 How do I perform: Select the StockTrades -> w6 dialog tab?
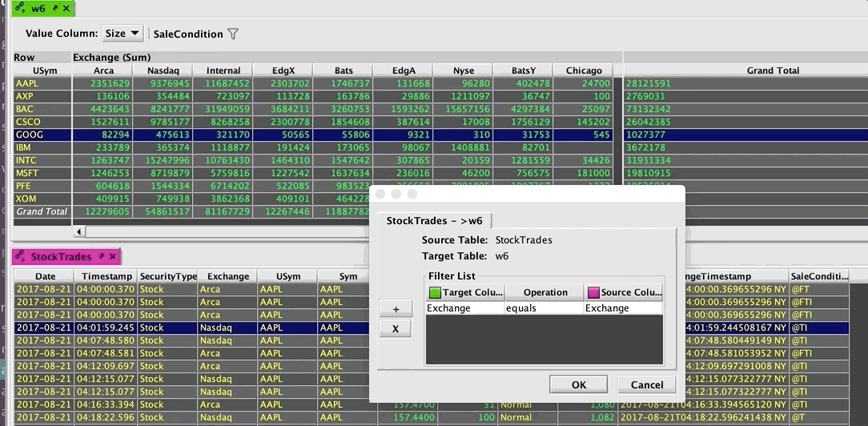coord(434,221)
